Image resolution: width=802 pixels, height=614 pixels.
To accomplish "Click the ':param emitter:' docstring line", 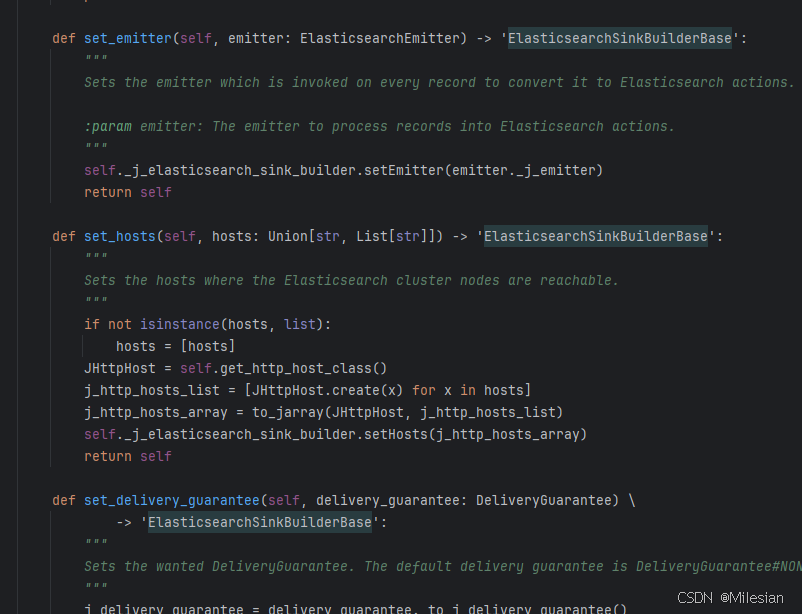I will 380,126.
